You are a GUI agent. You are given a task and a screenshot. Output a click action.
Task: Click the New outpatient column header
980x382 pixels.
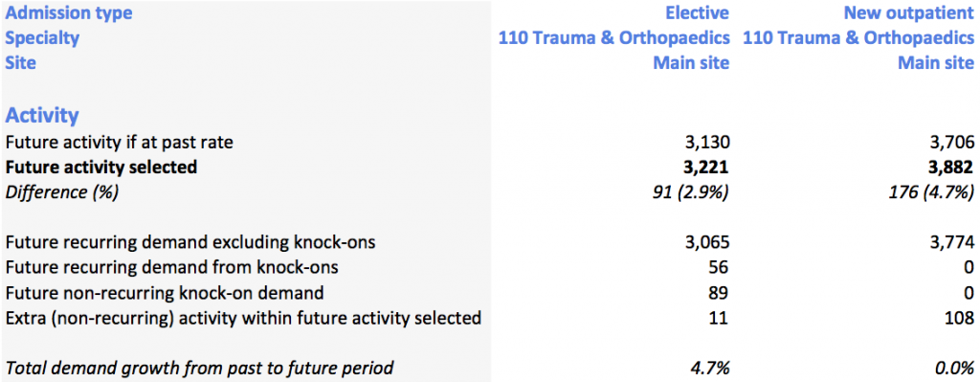pos(909,12)
